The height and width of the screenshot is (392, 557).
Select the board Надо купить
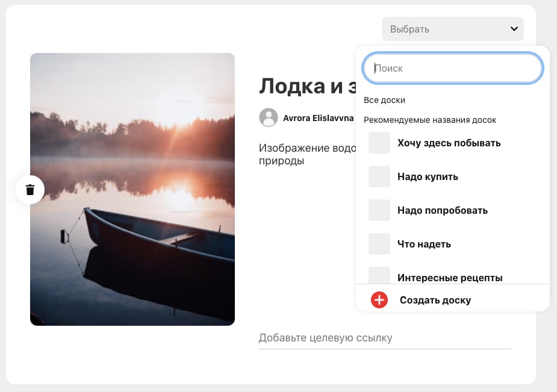428,176
